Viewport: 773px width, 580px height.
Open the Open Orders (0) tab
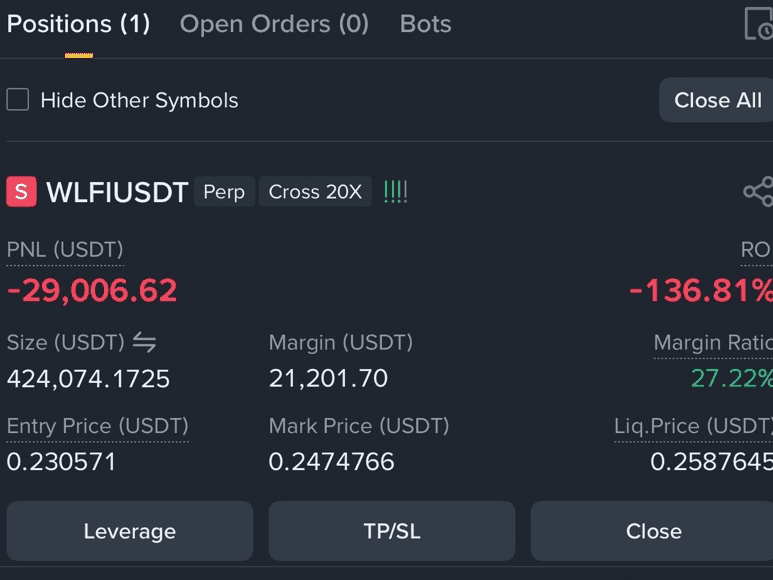(274, 24)
